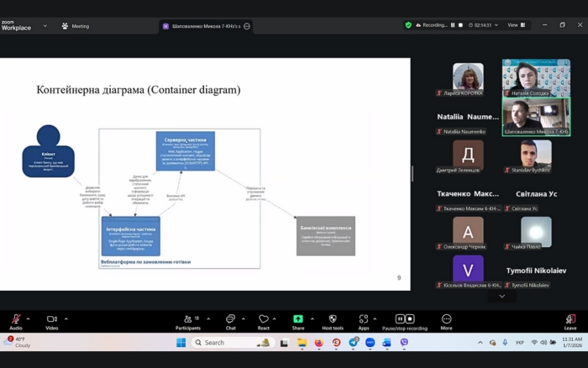Open the Participants panel

(x=187, y=320)
